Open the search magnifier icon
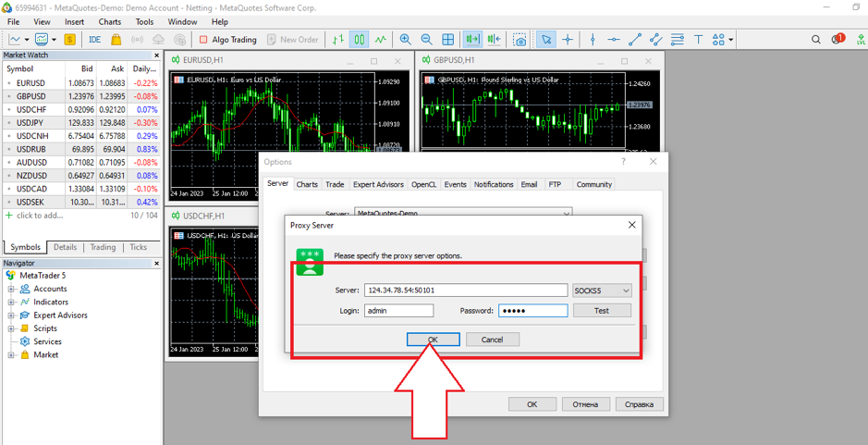The height and width of the screenshot is (445, 868). [816, 40]
